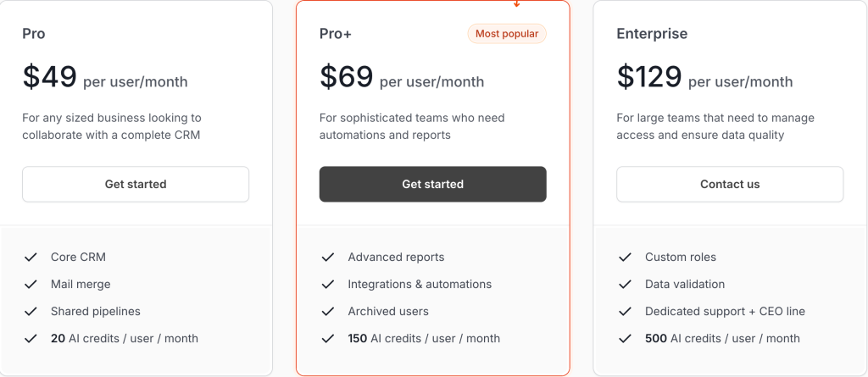Click the checkmark next to 20 AI credits
The width and height of the screenshot is (868, 377).
(x=31, y=339)
